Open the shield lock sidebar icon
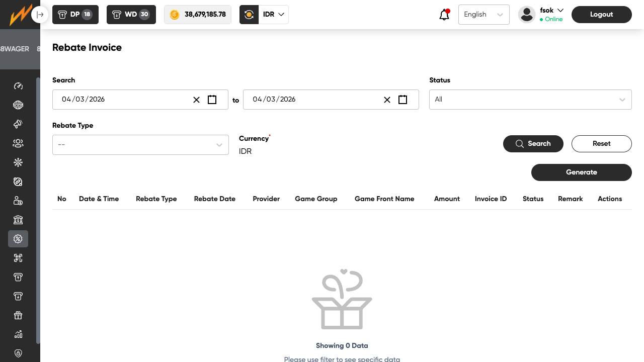 coord(18,353)
